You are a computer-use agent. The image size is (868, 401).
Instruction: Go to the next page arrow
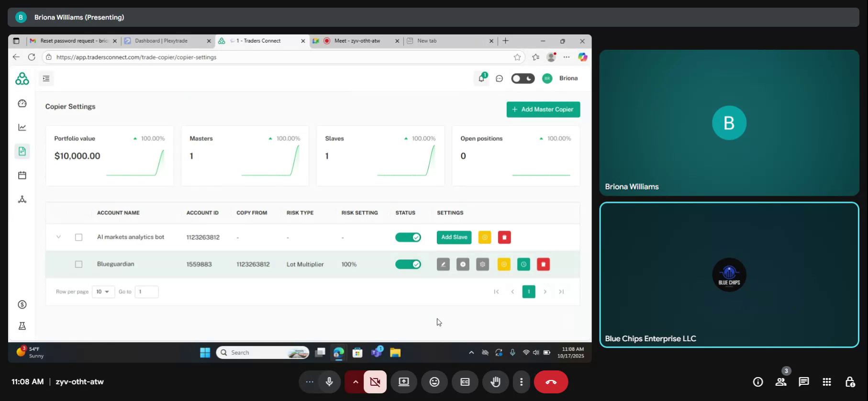pyautogui.click(x=545, y=292)
